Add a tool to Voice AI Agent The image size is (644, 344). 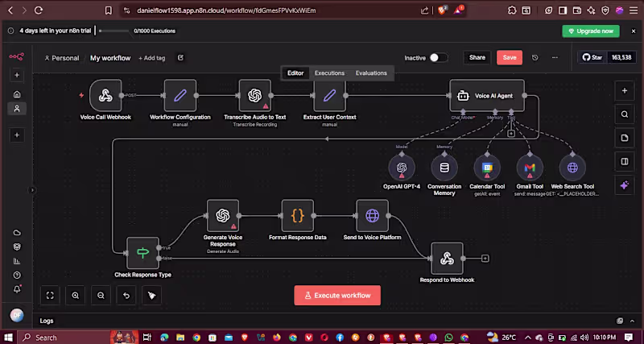[x=511, y=134]
